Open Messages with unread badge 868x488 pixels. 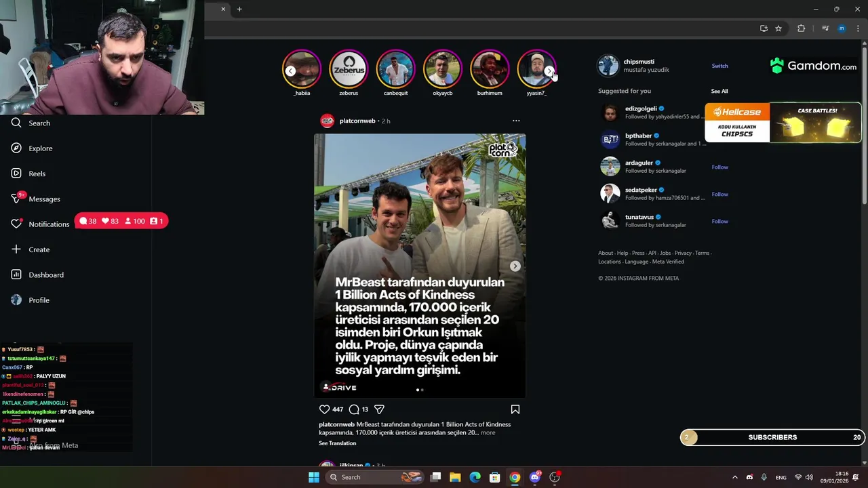pyautogui.click(x=36, y=199)
